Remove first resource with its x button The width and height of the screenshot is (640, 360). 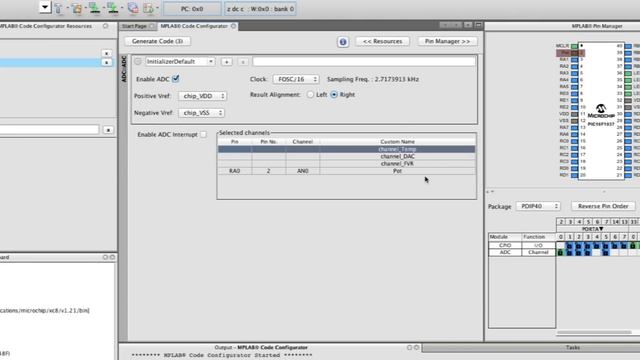(x=107, y=53)
